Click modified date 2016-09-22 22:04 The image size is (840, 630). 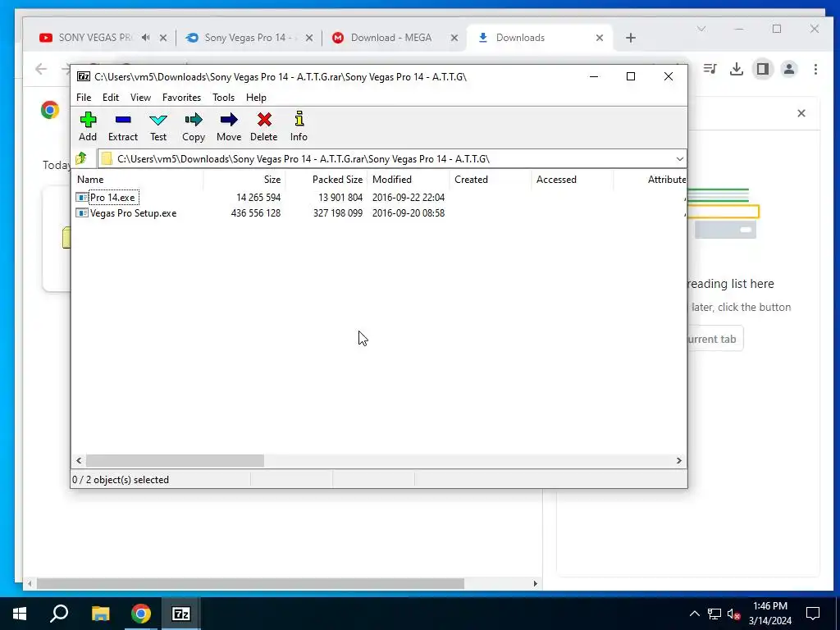[409, 198]
